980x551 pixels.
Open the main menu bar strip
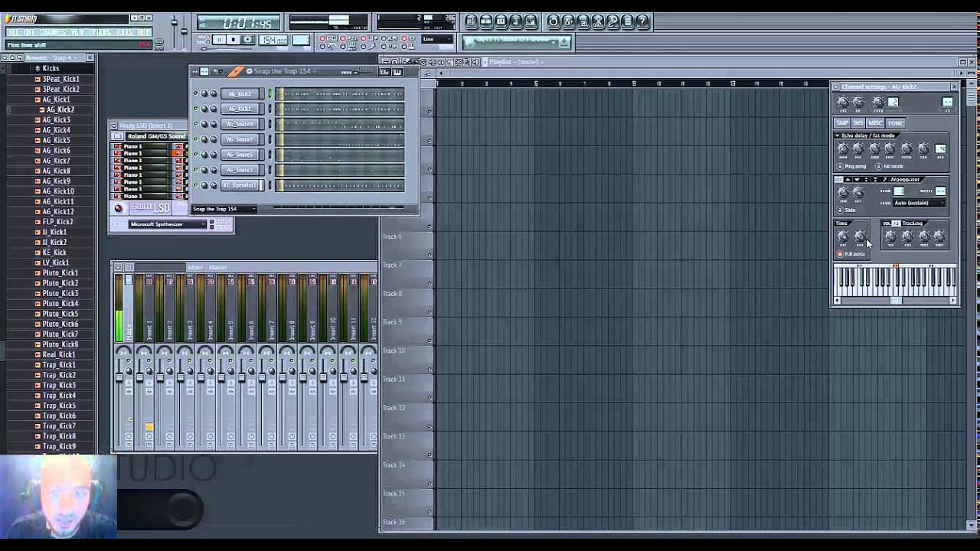(79, 32)
